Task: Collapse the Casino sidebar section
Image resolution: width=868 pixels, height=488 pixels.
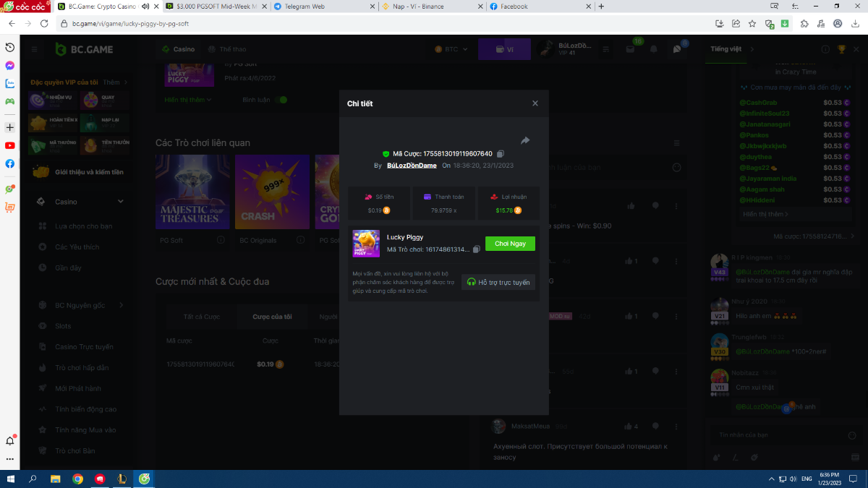Action: click(121, 202)
